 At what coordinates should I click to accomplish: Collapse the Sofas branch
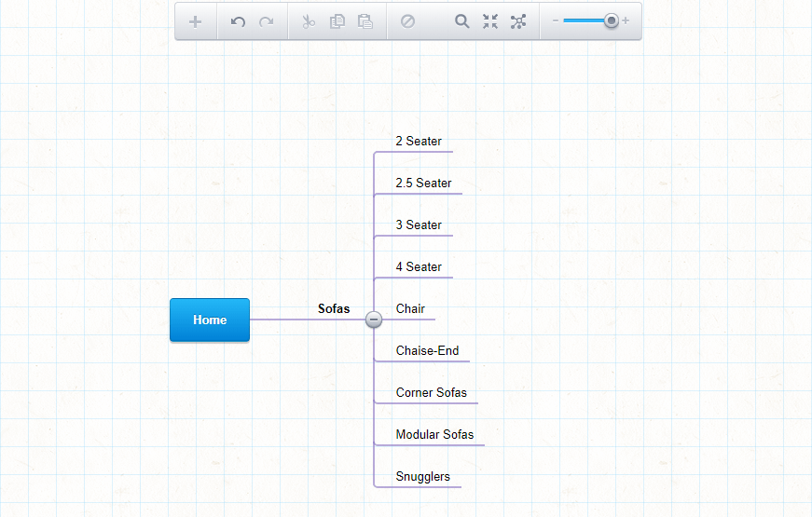pyautogui.click(x=374, y=320)
